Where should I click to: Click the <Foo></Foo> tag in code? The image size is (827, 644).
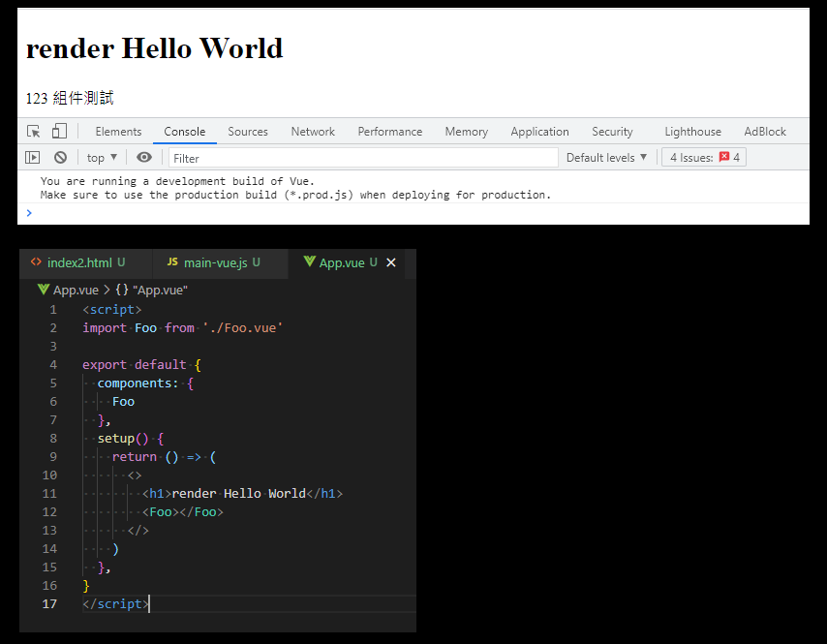[182, 512]
